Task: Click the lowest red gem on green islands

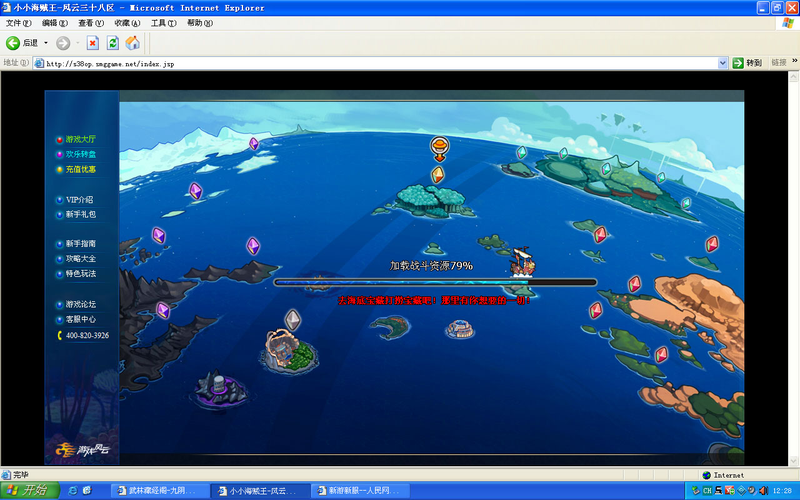Action: tap(661, 354)
